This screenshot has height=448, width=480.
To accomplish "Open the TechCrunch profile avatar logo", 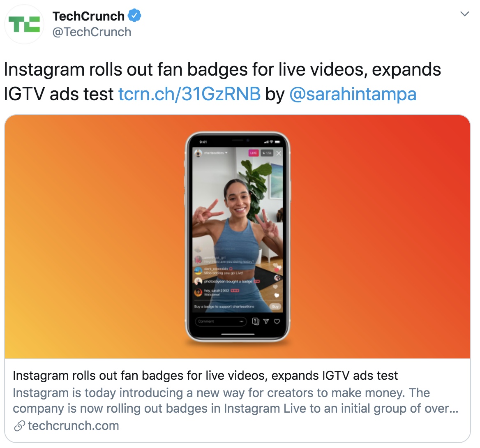I will coord(24,24).
